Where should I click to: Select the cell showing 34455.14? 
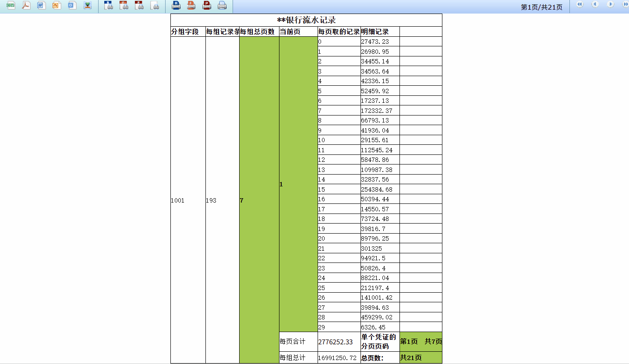pyautogui.click(x=380, y=61)
